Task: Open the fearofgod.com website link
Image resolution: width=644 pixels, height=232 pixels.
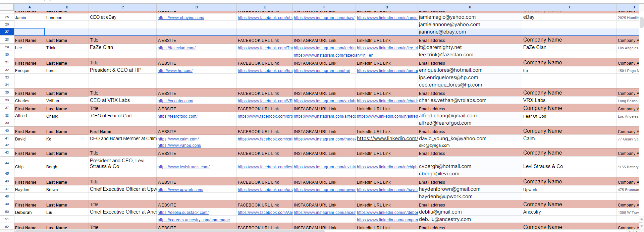Action: (177, 116)
